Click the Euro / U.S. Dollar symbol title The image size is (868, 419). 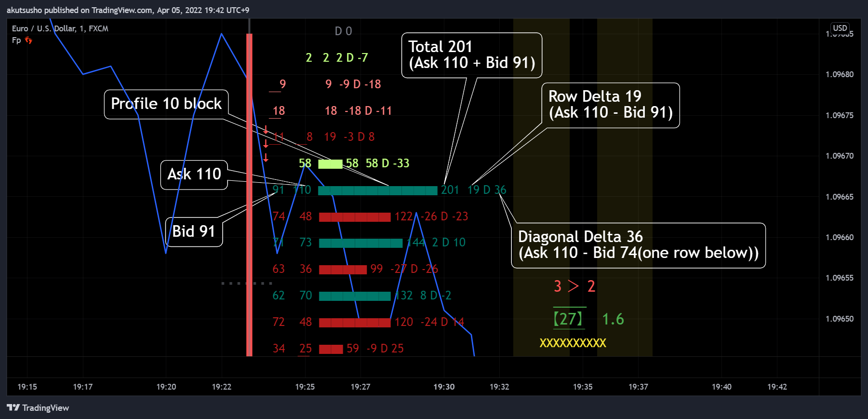pyautogui.click(x=60, y=28)
